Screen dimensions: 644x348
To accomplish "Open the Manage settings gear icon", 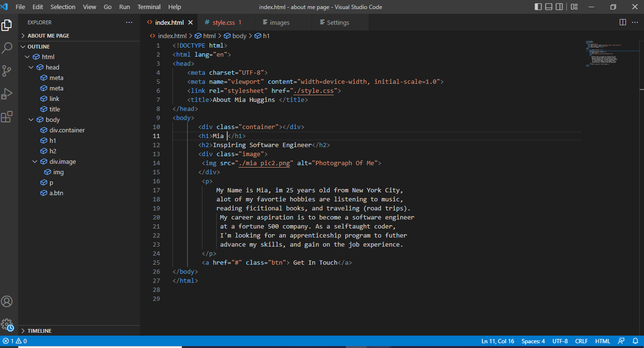I will point(7,324).
